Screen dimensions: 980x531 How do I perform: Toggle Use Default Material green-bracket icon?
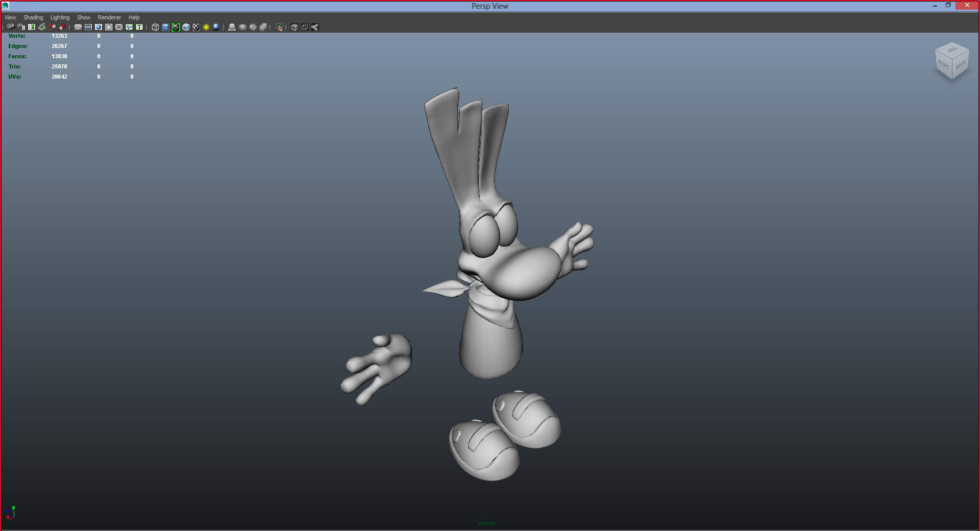tap(176, 27)
